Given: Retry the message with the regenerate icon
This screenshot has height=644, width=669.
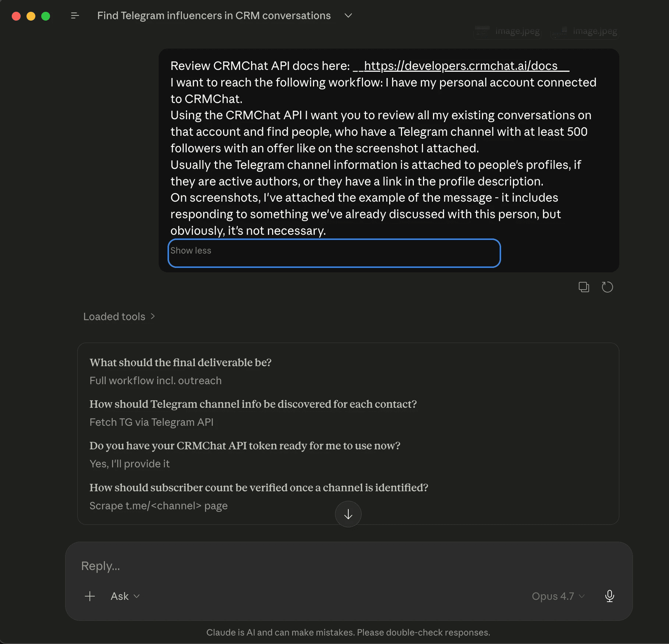Looking at the screenshot, I should tap(608, 287).
